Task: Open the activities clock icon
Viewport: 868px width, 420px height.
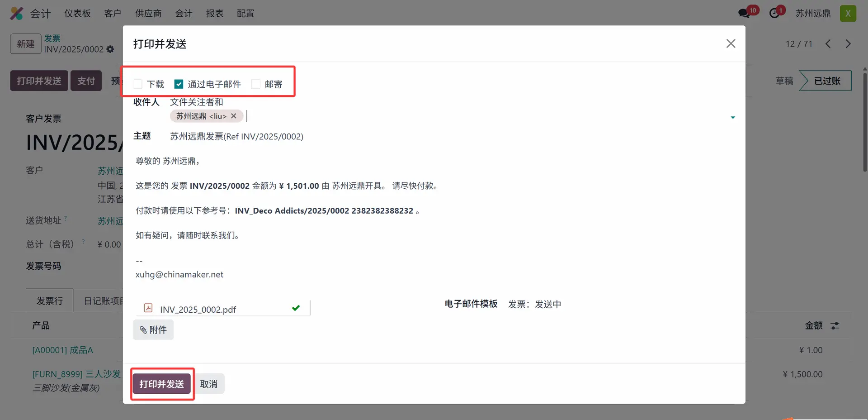Action: [774, 14]
